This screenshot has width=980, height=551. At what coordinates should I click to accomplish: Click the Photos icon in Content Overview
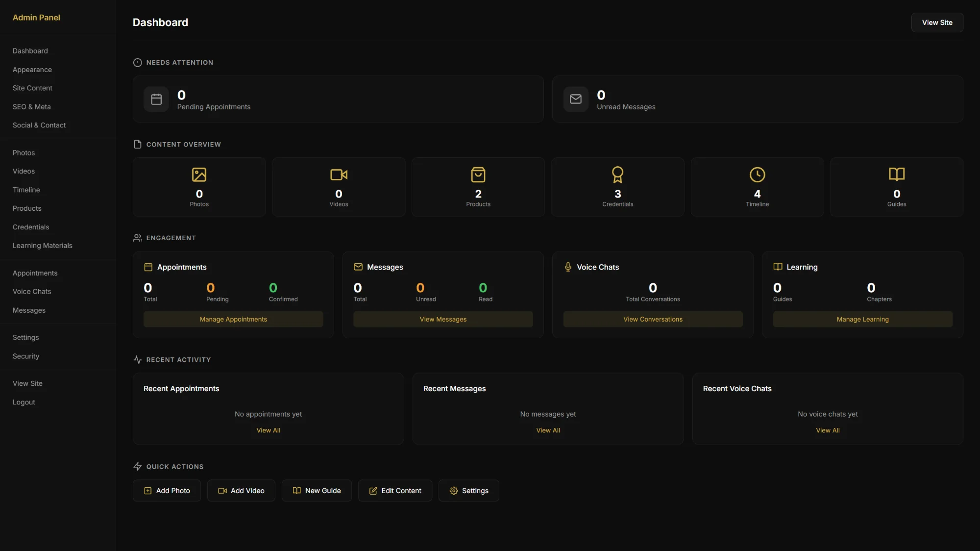click(199, 175)
